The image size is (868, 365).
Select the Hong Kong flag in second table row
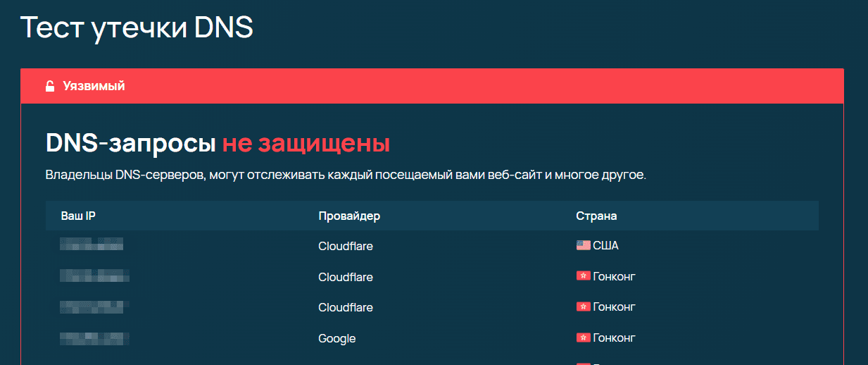tap(583, 276)
